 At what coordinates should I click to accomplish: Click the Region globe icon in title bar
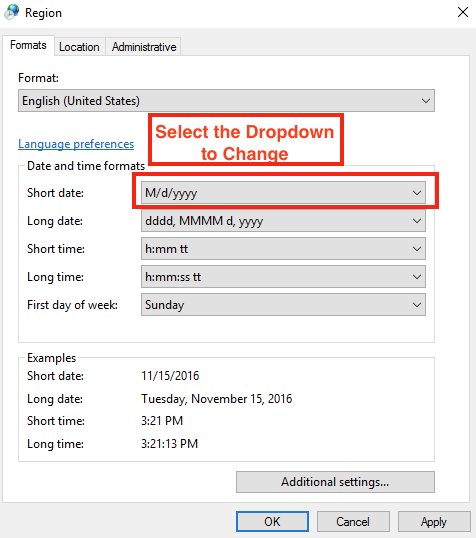[x=12, y=12]
